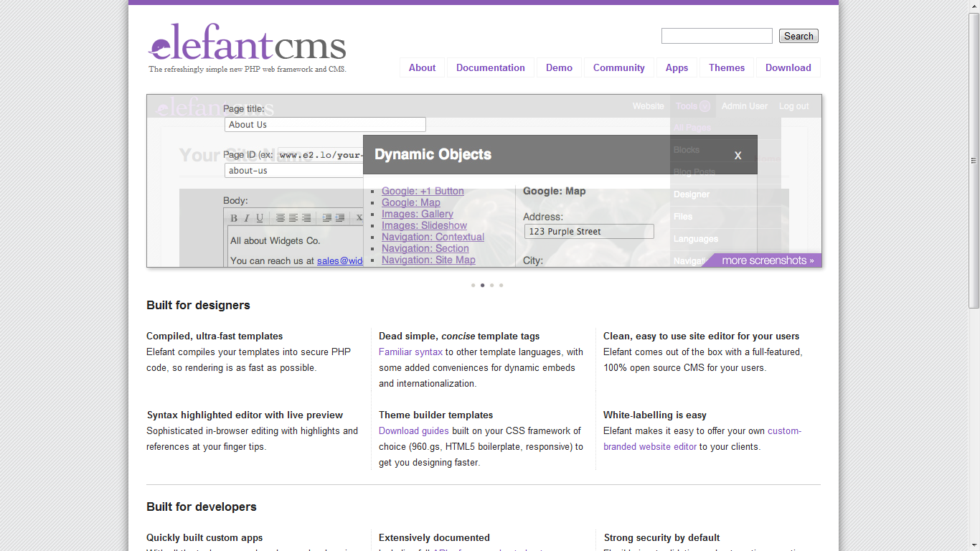Click the Search button
Image resolution: width=980 pixels, height=551 pixels.
(798, 36)
